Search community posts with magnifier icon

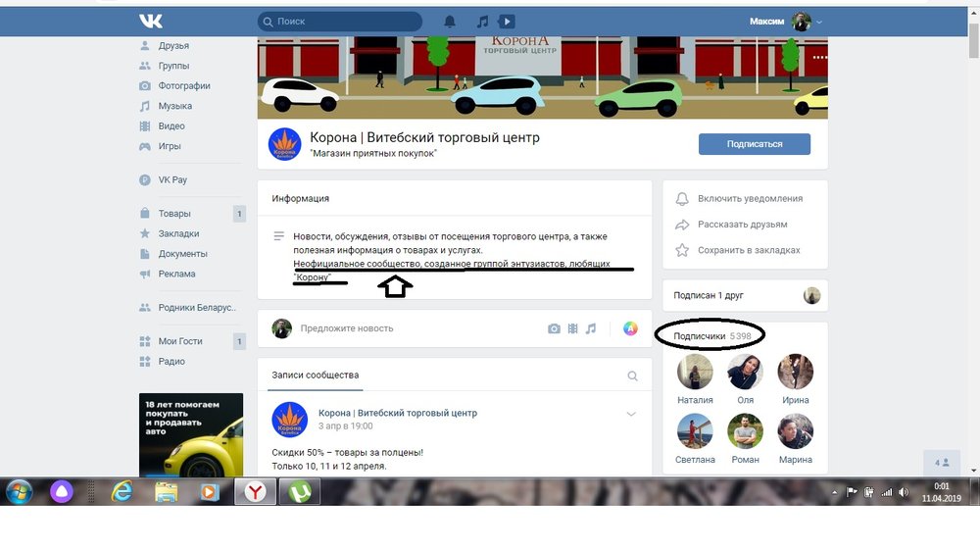(632, 376)
